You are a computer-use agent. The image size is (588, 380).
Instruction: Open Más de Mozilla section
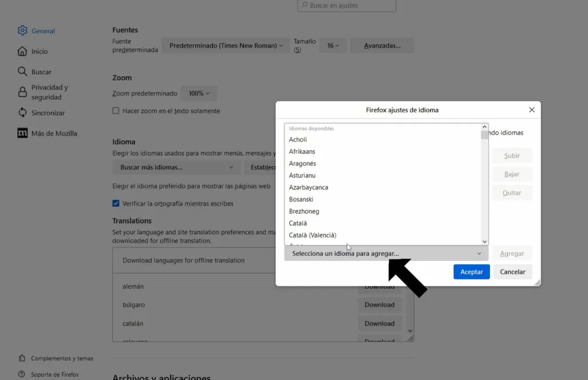click(x=55, y=133)
